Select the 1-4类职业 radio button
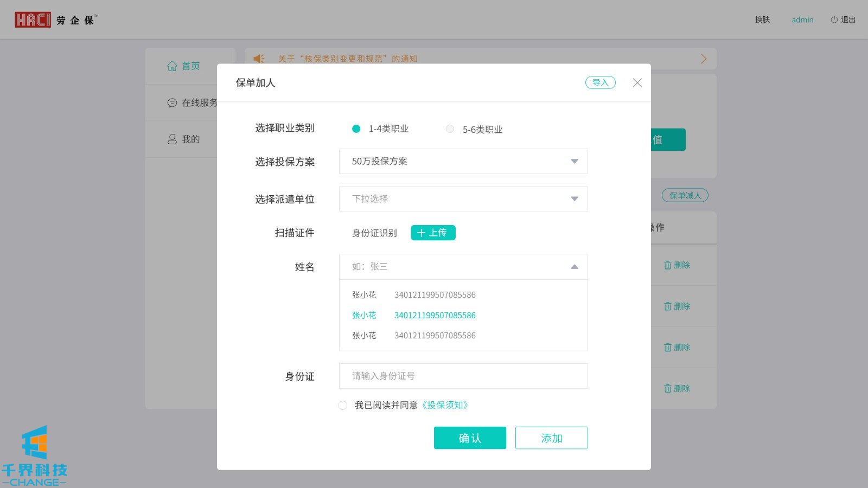Image resolution: width=868 pixels, height=488 pixels. (x=356, y=129)
